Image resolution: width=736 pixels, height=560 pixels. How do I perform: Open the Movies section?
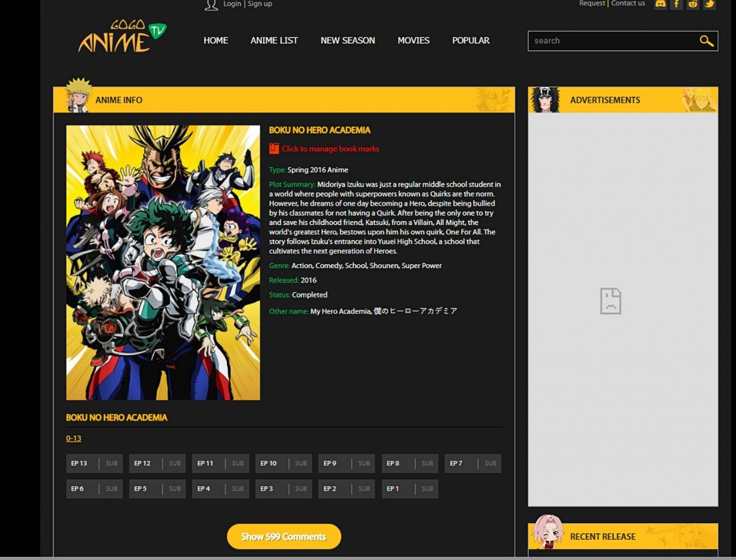point(413,40)
